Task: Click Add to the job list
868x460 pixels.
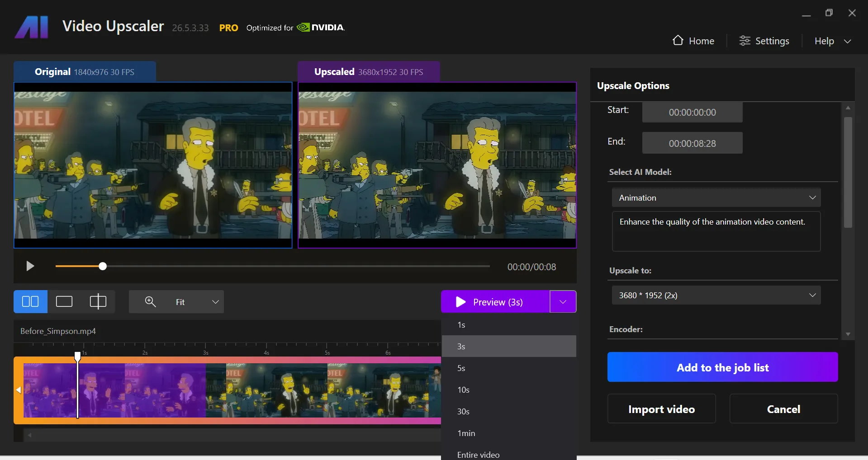Action: [x=722, y=367]
